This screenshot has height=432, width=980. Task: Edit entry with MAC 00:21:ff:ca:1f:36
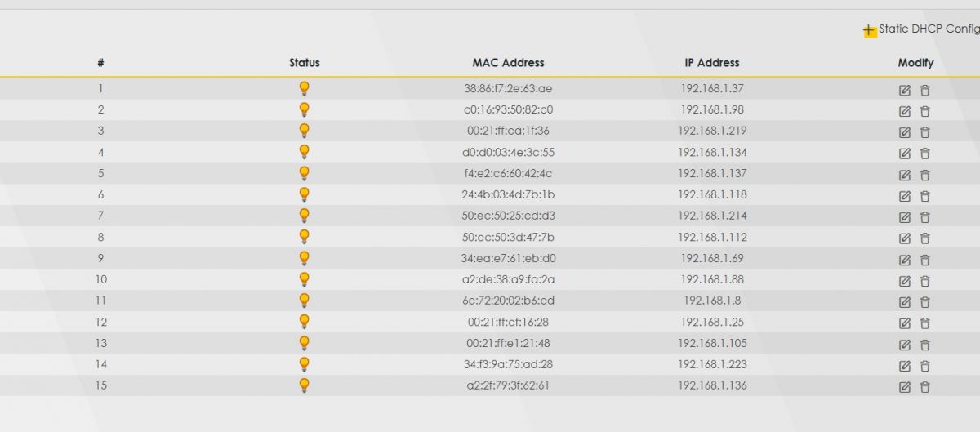(x=904, y=132)
